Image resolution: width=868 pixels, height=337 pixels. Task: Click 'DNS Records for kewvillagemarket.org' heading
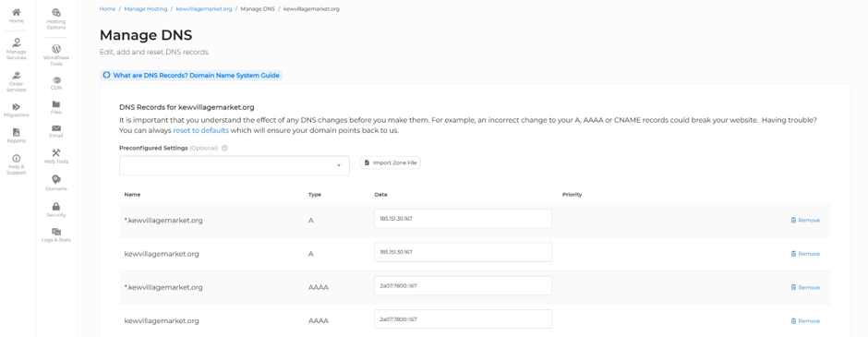coord(187,107)
